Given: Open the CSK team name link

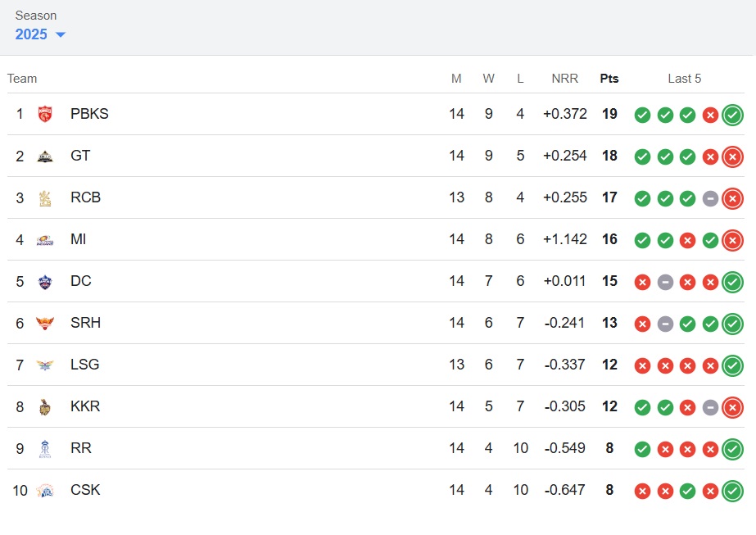Looking at the screenshot, I should 85,491.
